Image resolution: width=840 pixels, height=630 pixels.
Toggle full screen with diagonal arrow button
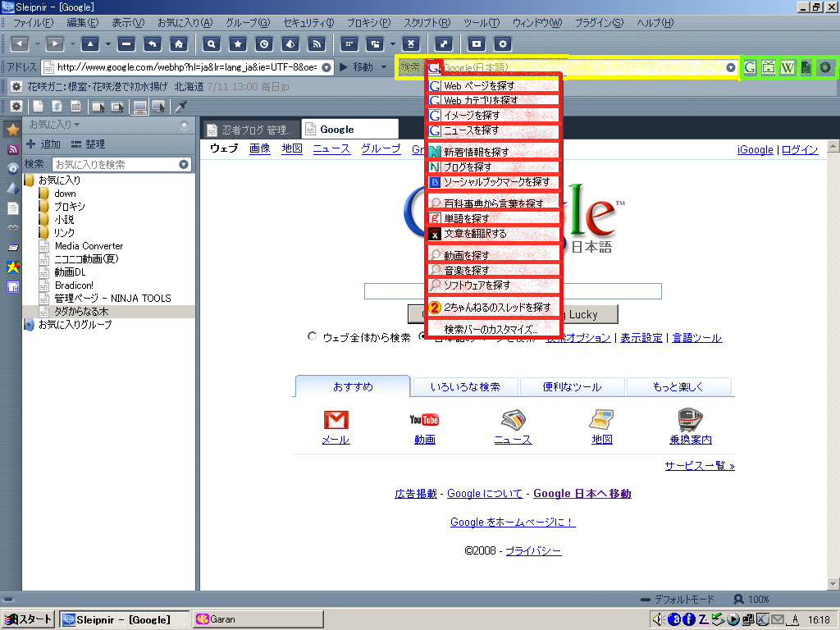pos(444,44)
